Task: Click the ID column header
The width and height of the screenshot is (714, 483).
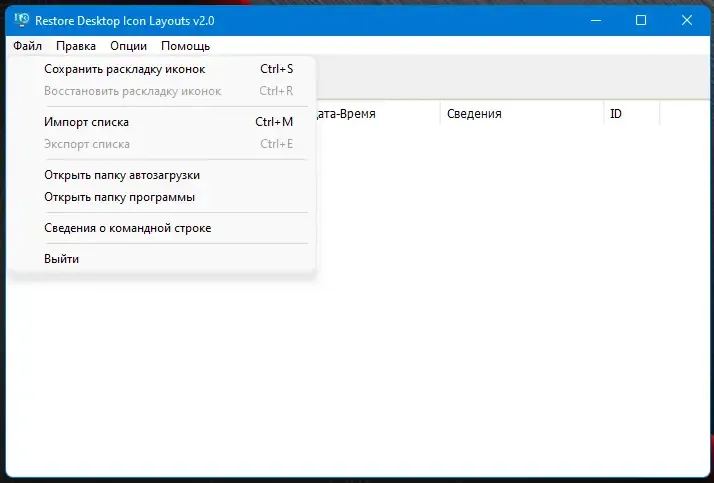Action: pyautogui.click(x=631, y=113)
